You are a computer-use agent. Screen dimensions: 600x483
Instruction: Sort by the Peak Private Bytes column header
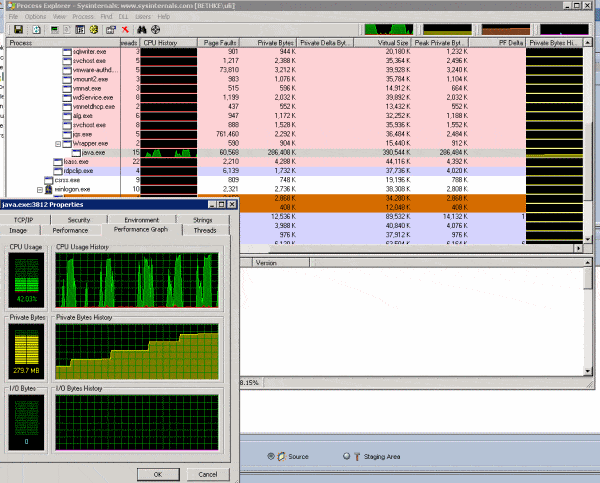coord(440,43)
